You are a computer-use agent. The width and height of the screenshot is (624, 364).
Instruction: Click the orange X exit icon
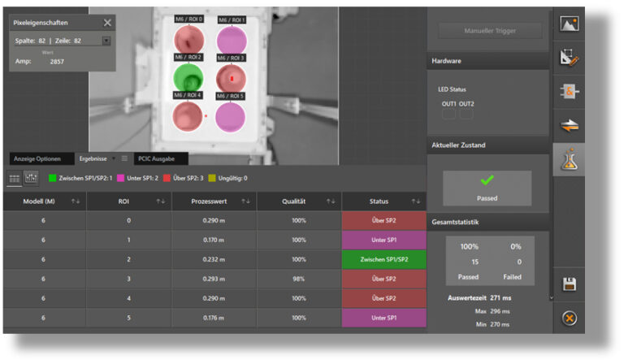click(x=570, y=318)
